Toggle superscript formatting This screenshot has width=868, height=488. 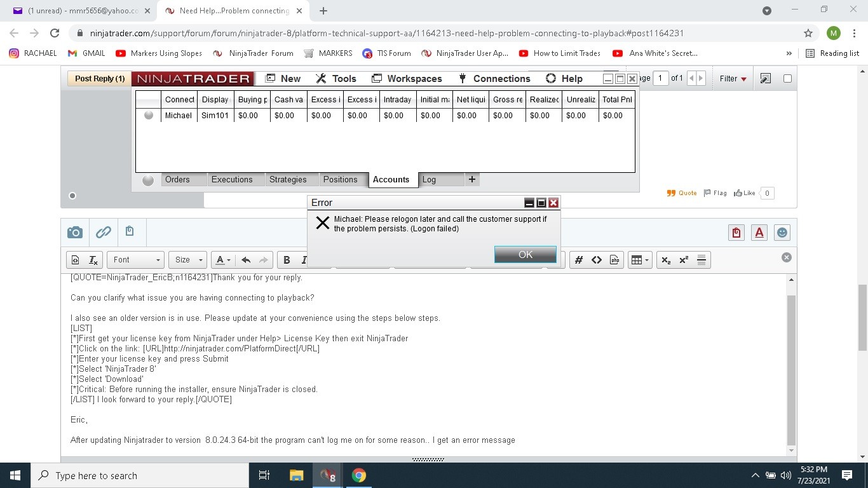coord(684,260)
